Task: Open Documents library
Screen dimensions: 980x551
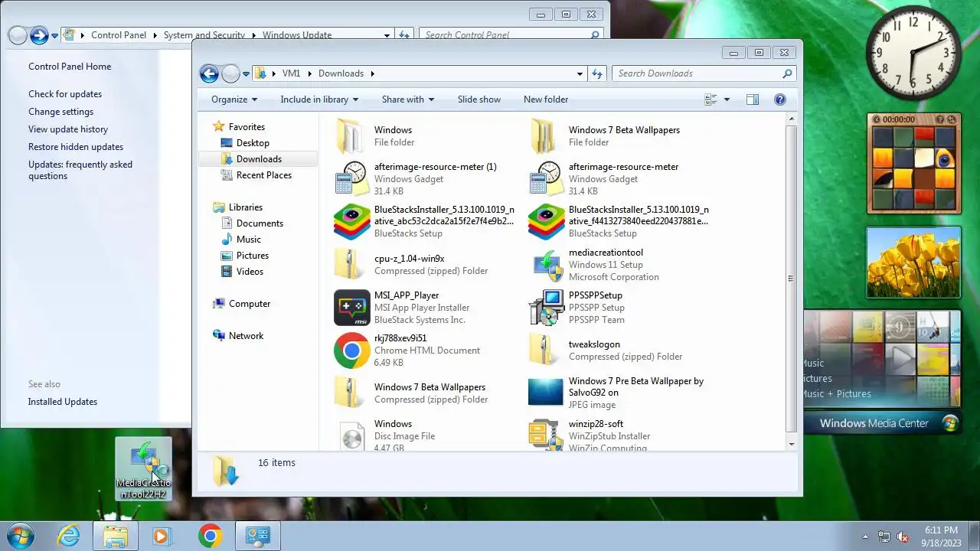Action: (x=260, y=223)
